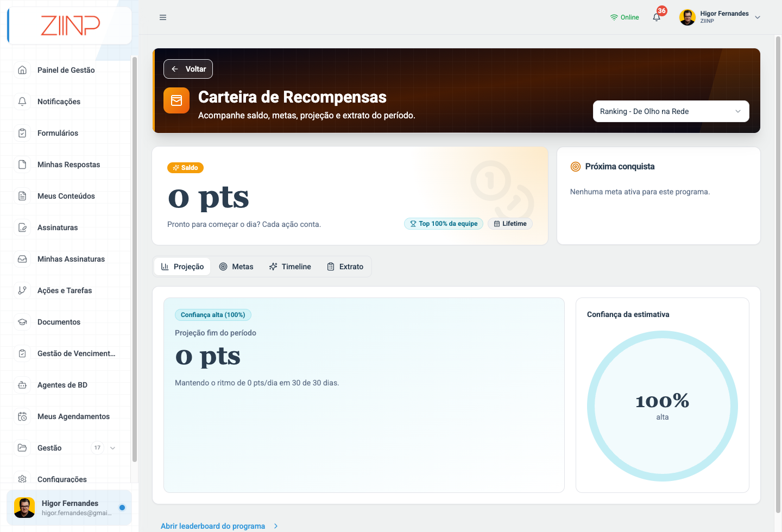Viewport: 782px width, 532px height.
Task: Switch to the Extrato tab
Action: click(345, 267)
